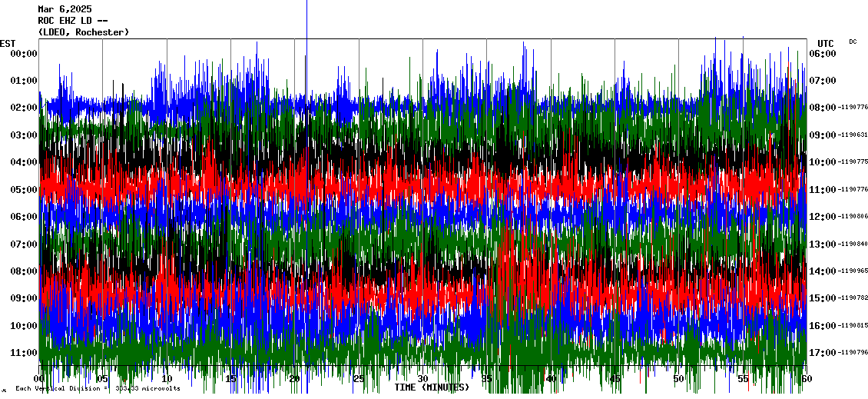Click the 07:00 UTC row label
The height and width of the screenshot is (399, 868).
(822, 81)
